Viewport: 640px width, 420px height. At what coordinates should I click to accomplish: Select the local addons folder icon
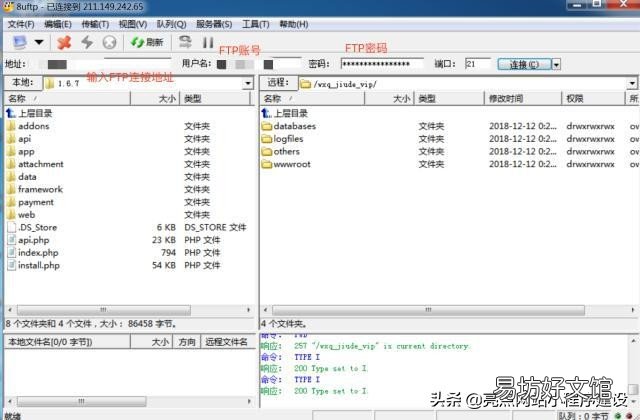pyautogui.click(x=11, y=126)
